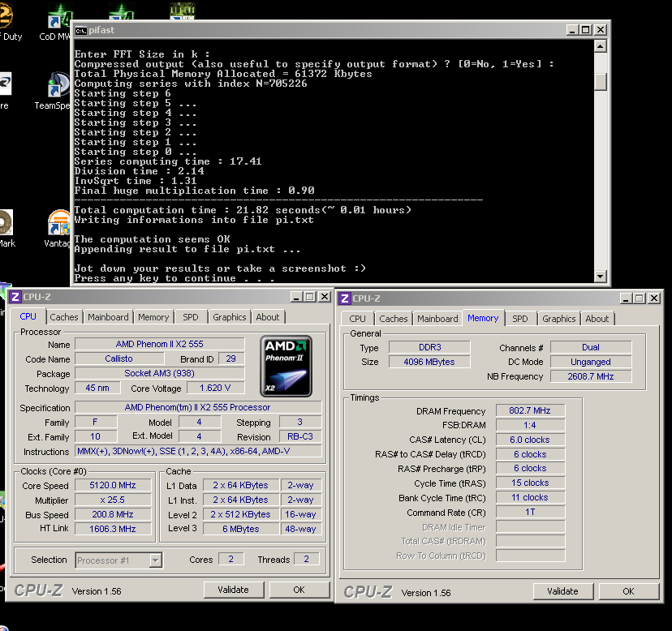Open the Vantage desktop shortcut

click(x=59, y=230)
